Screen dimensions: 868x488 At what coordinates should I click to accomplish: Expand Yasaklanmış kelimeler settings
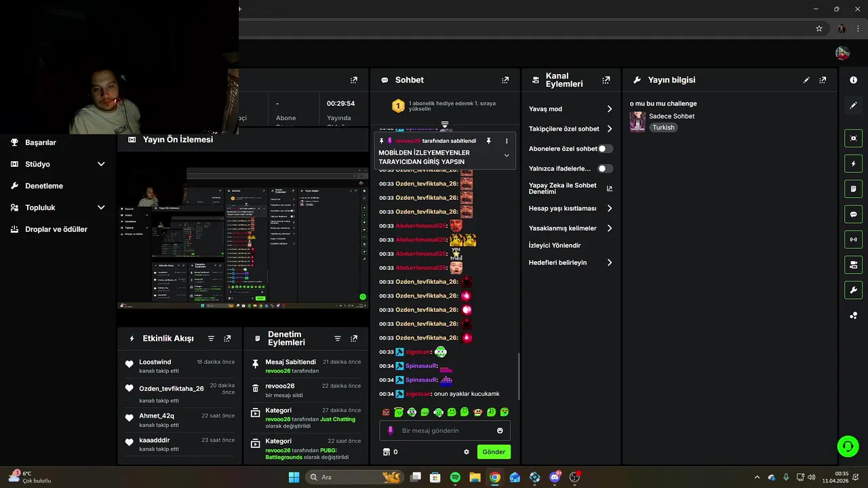[570, 228]
